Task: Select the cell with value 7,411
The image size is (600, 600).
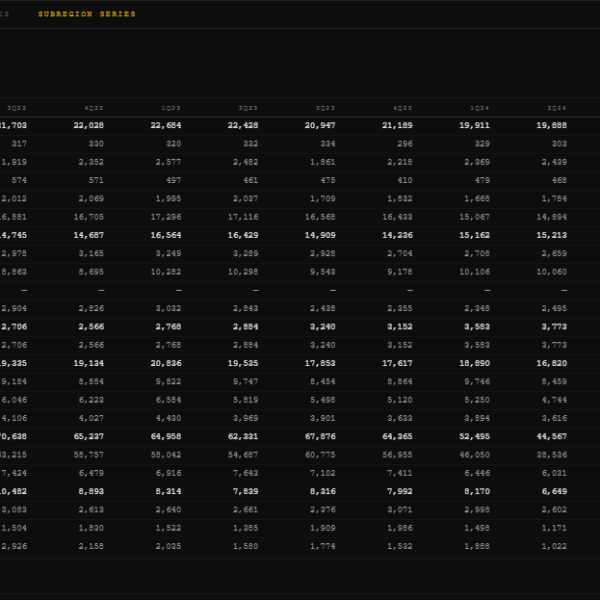Action: point(400,473)
